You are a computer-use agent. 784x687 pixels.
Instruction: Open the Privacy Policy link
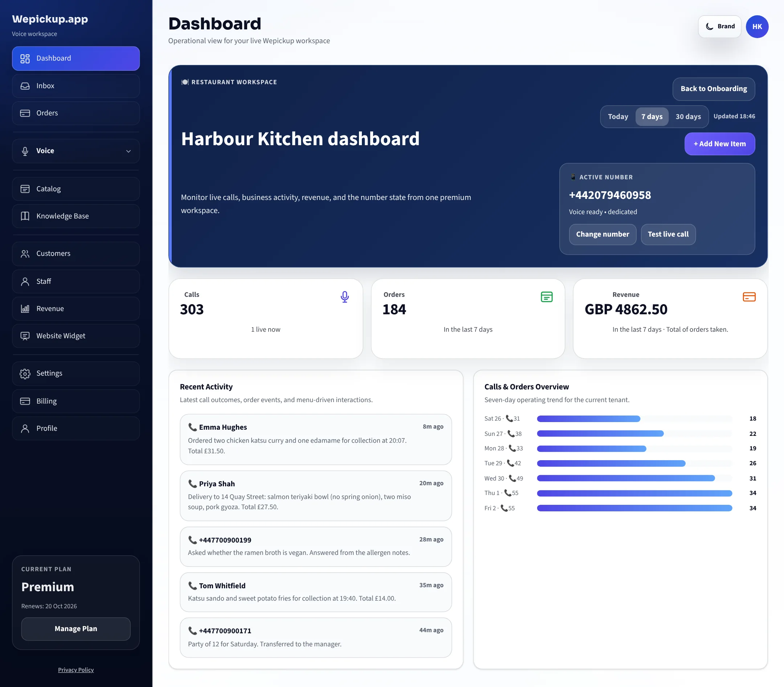[x=76, y=670]
